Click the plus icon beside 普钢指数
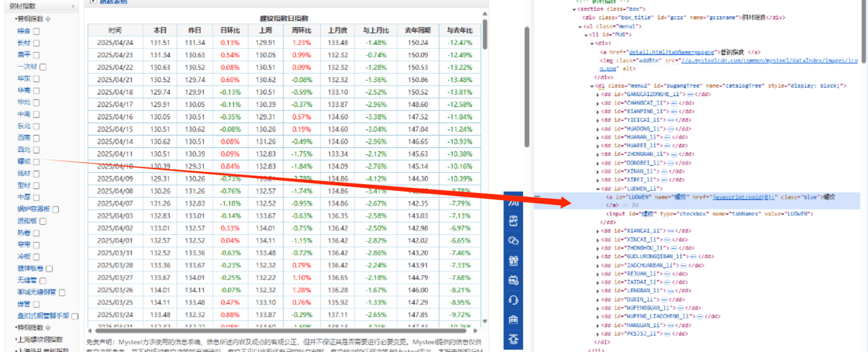 tap(48, 19)
